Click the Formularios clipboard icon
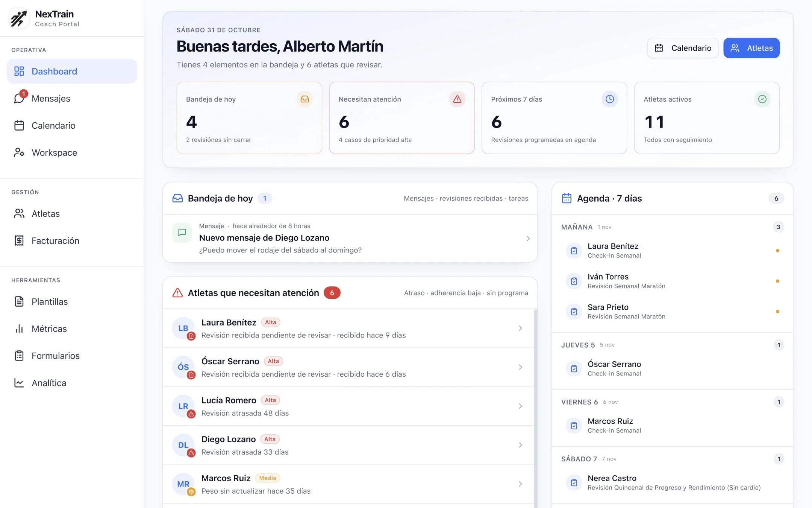 point(19,356)
